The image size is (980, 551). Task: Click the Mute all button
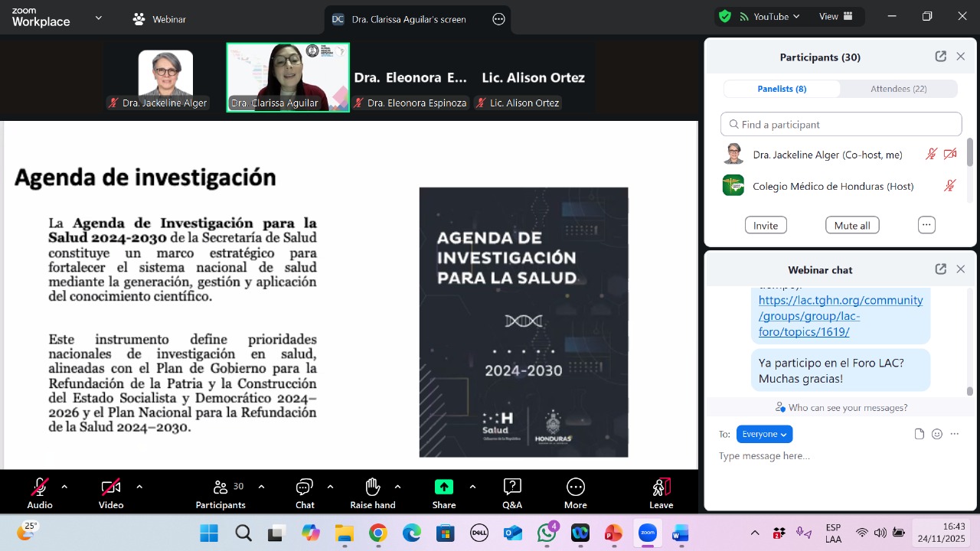pyautogui.click(x=851, y=226)
